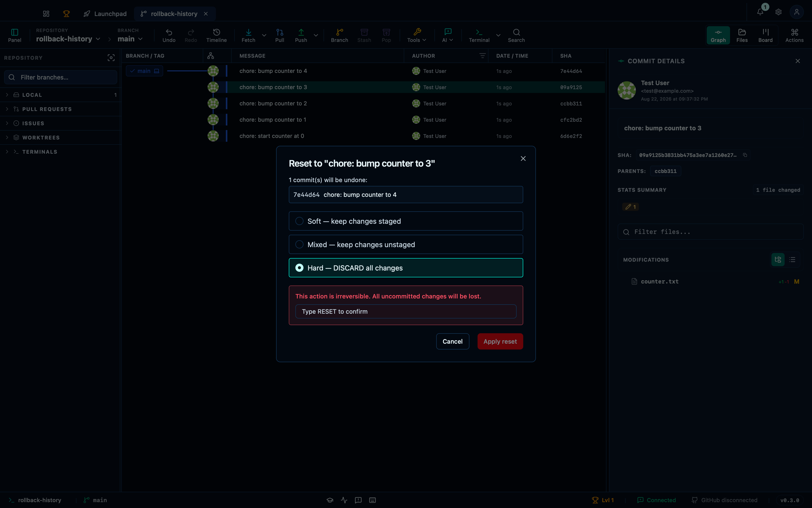Image resolution: width=812 pixels, height=508 pixels.
Task: Close the reset dialog
Action: (x=523, y=158)
